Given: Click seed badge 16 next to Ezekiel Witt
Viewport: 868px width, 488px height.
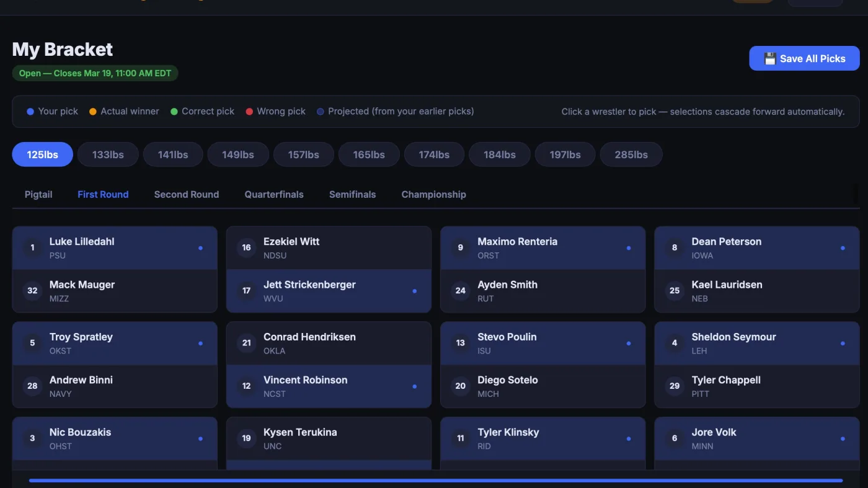Looking at the screenshot, I should click(246, 248).
